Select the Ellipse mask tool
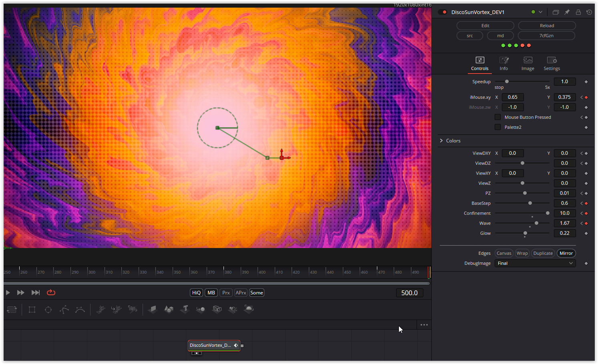 [x=48, y=309]
